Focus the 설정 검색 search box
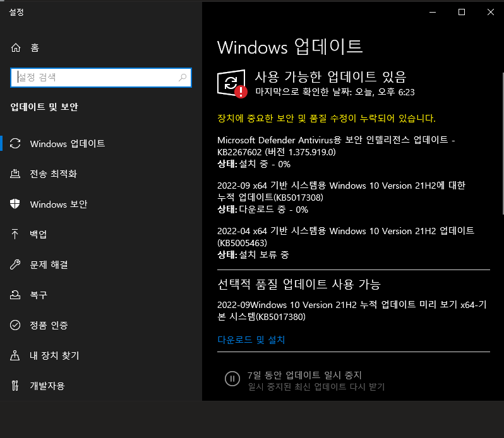Viewport: 504px width, 438px height. click(x=101, y=78)
